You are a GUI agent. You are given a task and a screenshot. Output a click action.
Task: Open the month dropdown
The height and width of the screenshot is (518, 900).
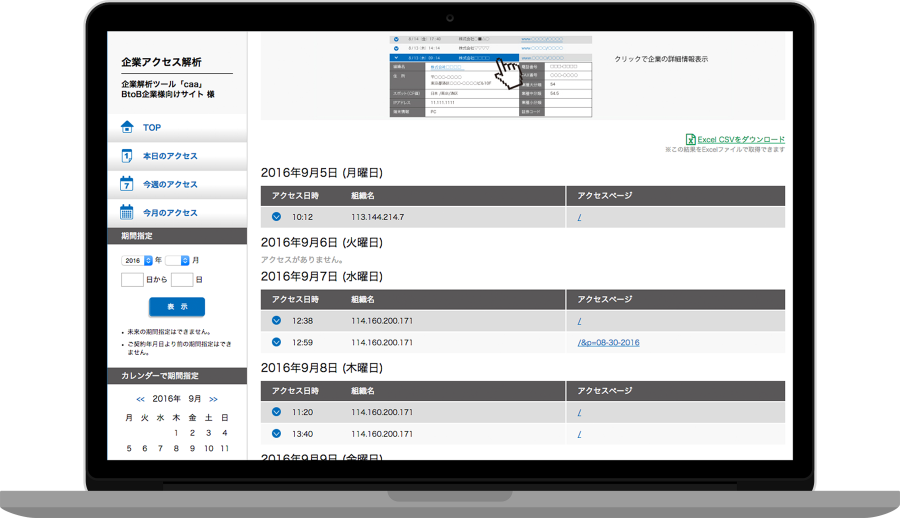(177, 260)
